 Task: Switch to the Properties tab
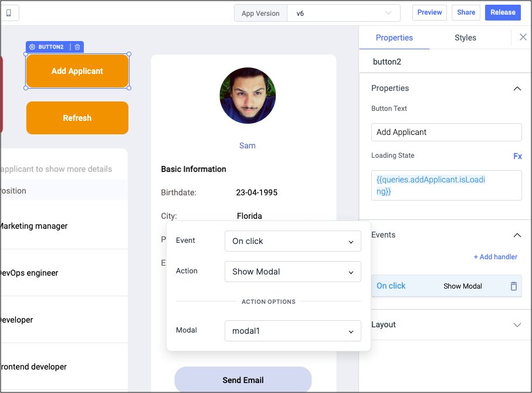click(394, 37)
